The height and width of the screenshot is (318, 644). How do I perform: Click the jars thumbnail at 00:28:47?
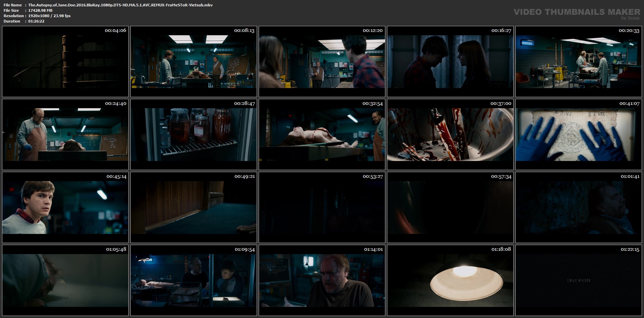[194, 134]
